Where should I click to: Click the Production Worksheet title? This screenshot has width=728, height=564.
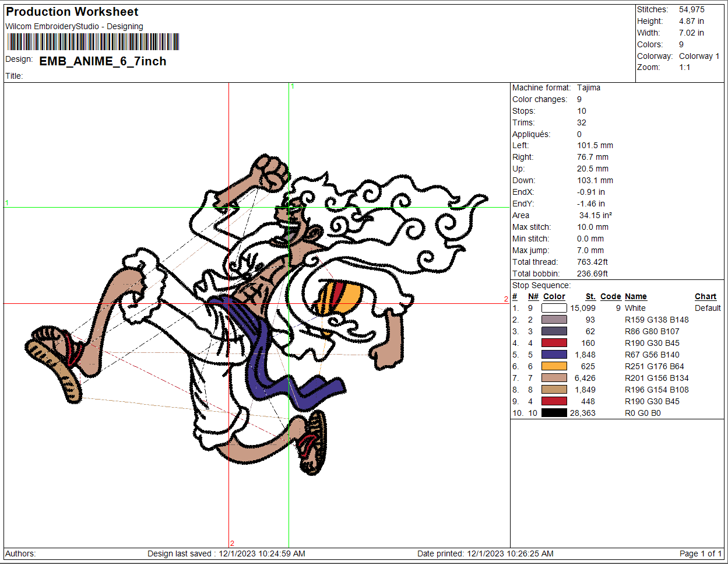coord(72,12)
